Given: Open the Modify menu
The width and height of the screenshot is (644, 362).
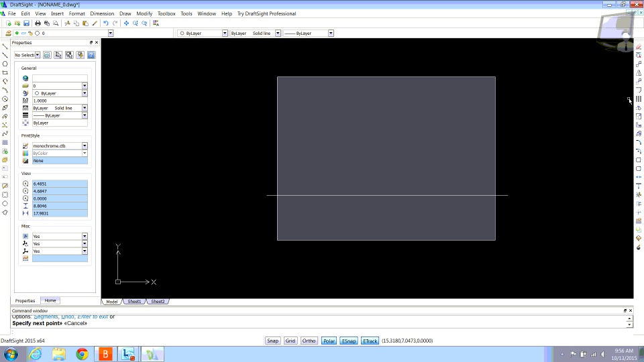Looking at the screenshot, I should pyautogui.click(x=144, y=13).
